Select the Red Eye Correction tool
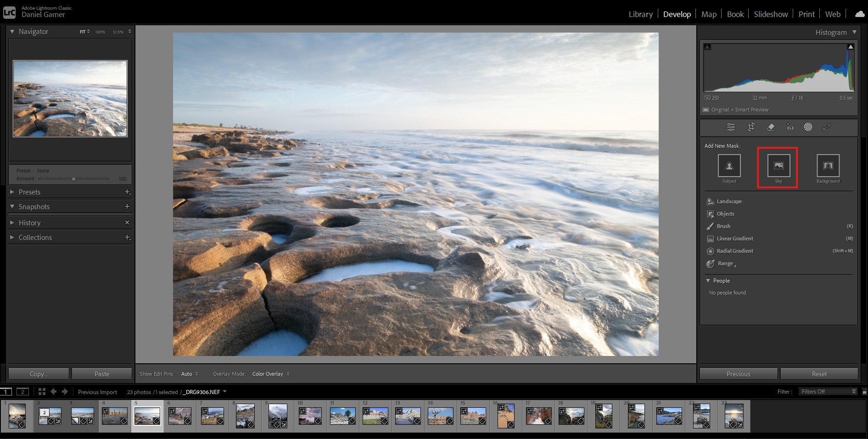Viewport: 868px width, 439px height. [790, 127]
